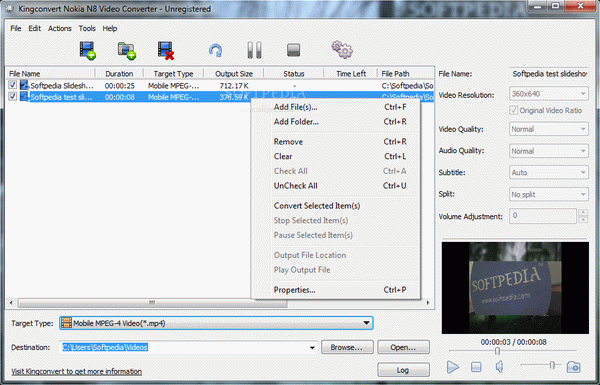Click the Output Size column header
Image resolution: width=600 pixels, height=385 pixels.
click(x=233, y=73)
